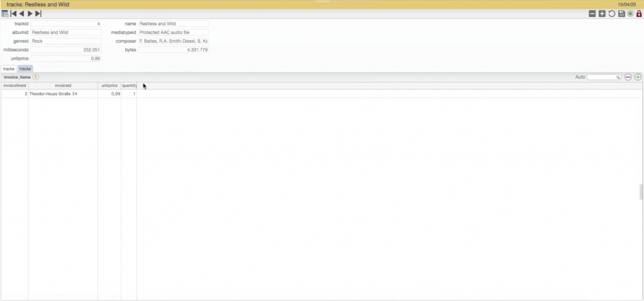Viewport: 644px width, 301px height.
Task: Click the magnifier in search box
Action: (x=618, y=77)
